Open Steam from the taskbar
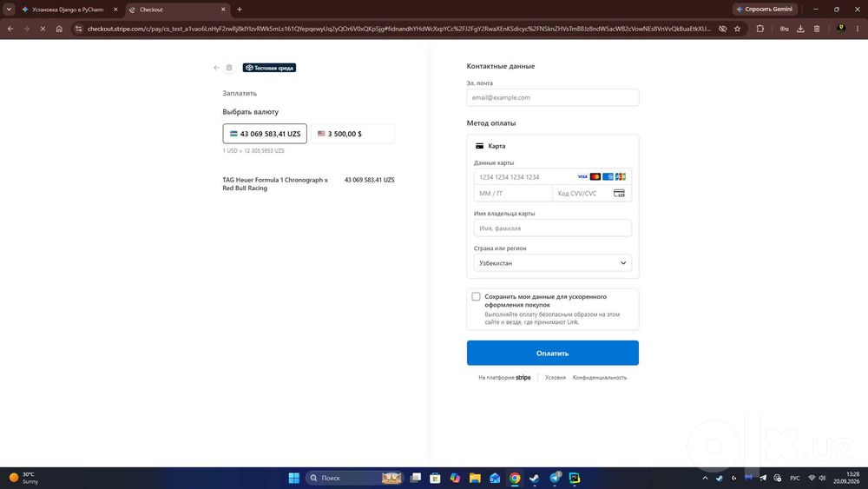Image resolution: width=868 pixels, height=489 pixels. [x=535, y=478]
